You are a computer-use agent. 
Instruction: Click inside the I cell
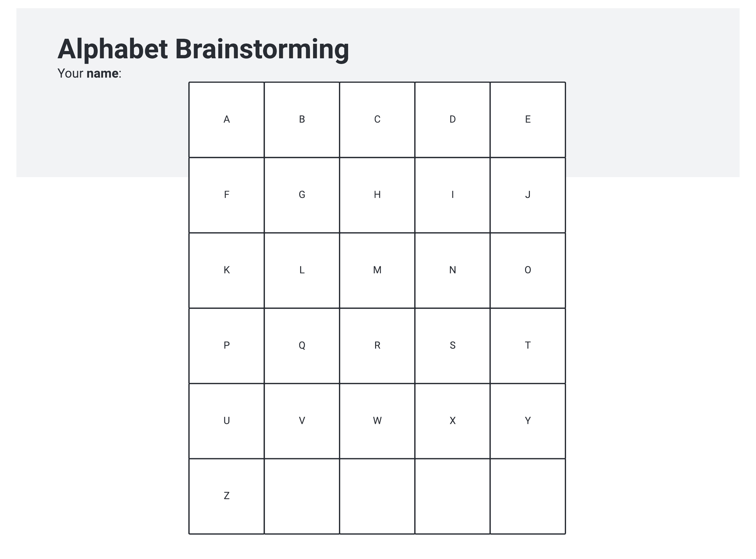click(x=452, y=195)
